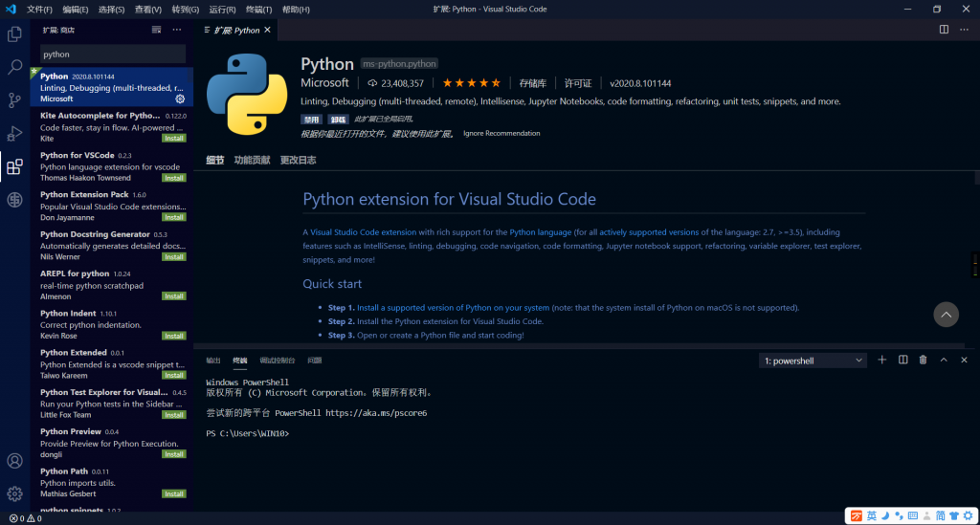Maximize the terminal panel size

point(944,360)
